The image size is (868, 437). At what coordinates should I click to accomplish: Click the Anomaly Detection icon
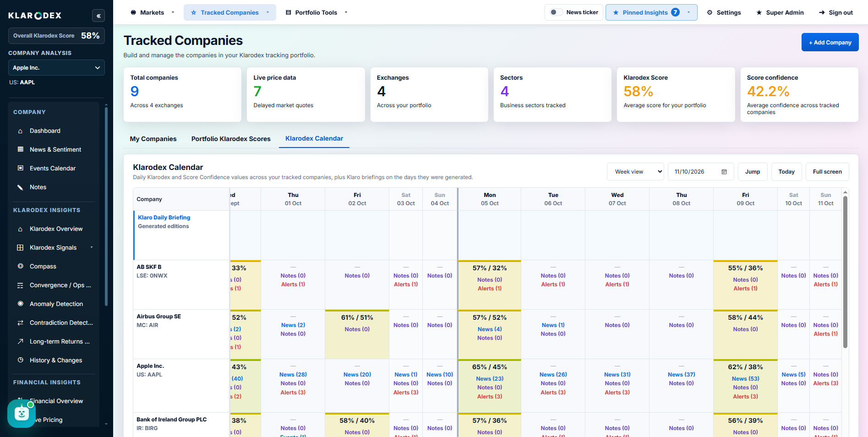tap(20, 304)
